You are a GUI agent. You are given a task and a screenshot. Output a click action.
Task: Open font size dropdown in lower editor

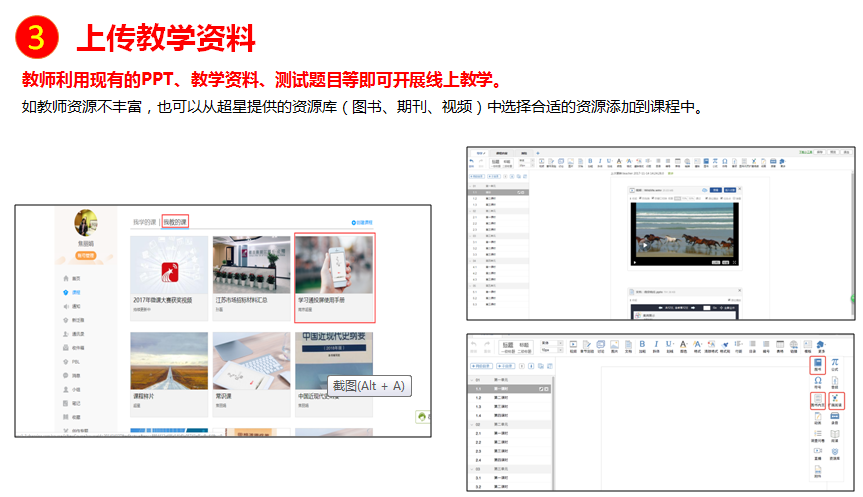pyautogui.click(x=552, y=350)
